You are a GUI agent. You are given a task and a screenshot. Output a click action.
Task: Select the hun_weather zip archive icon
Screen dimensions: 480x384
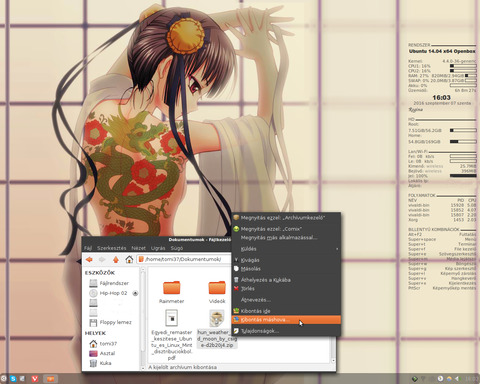click(217, 318)
